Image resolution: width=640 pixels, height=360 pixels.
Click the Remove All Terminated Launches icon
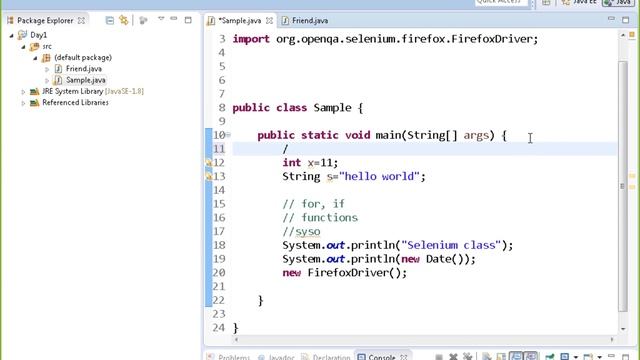pos(467,357)
